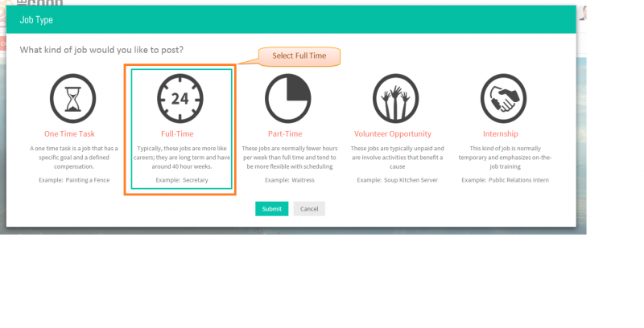
Task: Click the 'What kind of job' question text
Action: (101, 50)
